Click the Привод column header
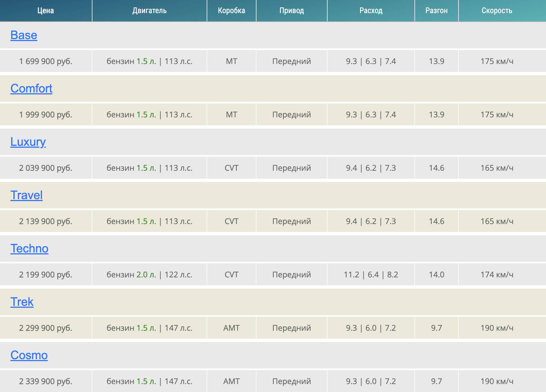 (x=291, y=11)
